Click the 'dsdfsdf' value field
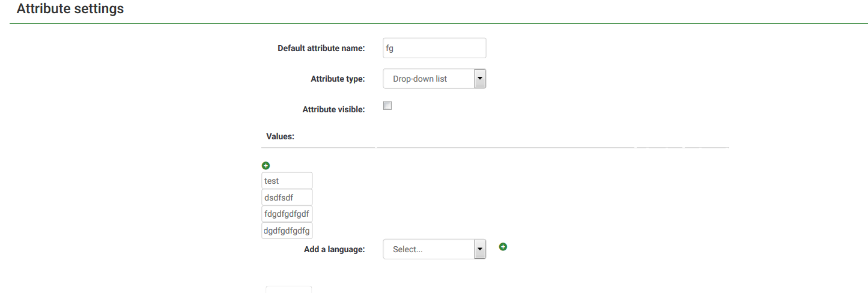The height and width of the screenshot is (293, 868). pyautogui.click(x=287, y=198)
